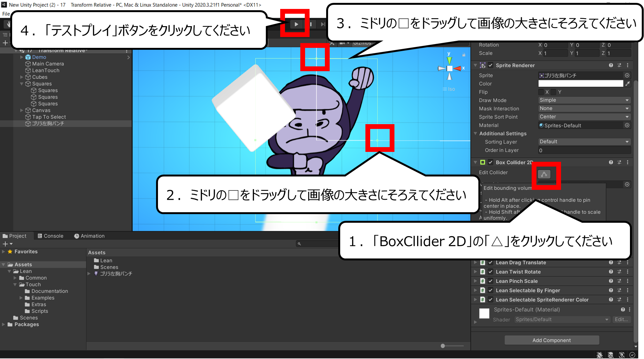Image resolution: width=644 pixels, height=359 pixels.
Task: Toggle the Sprite Renderer enabled checkbox
Action: [490, 65]
